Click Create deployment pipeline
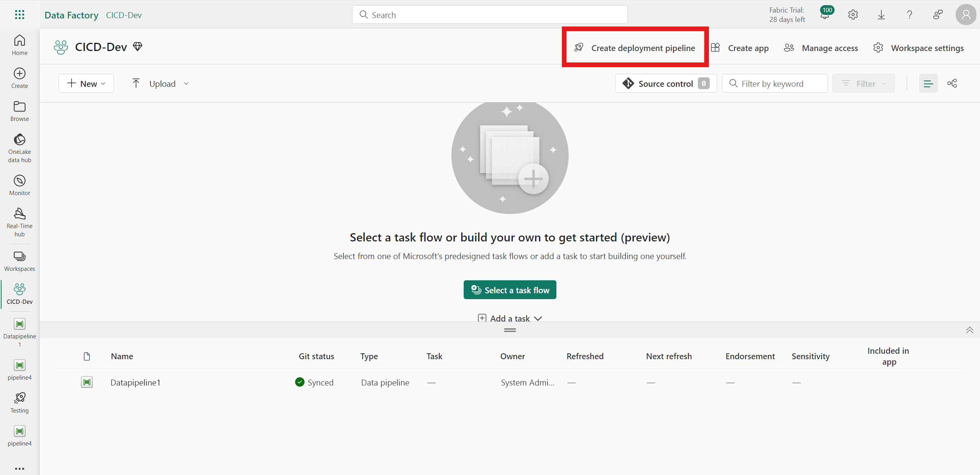Screen dimensions: 980x475 coord(635,48)
